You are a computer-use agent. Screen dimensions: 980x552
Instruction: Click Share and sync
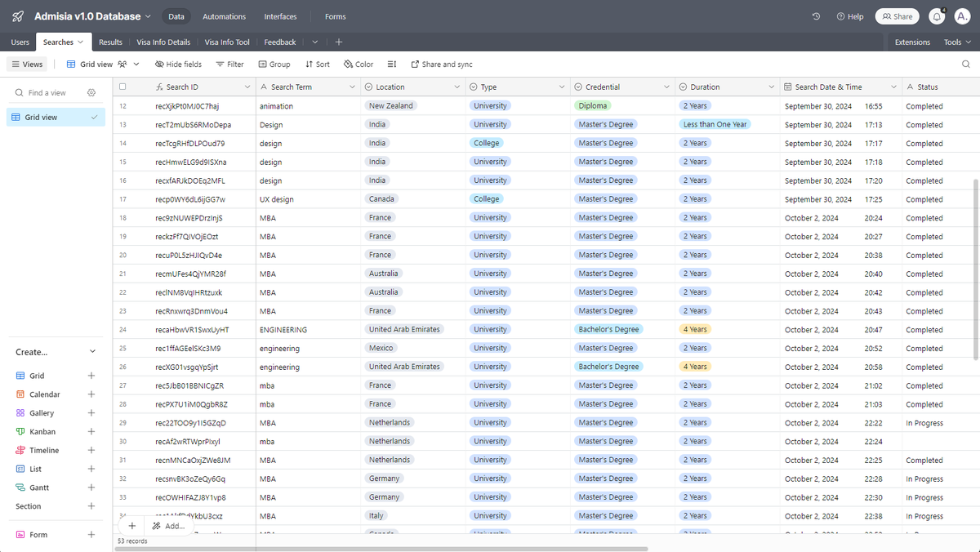[442, 64]
